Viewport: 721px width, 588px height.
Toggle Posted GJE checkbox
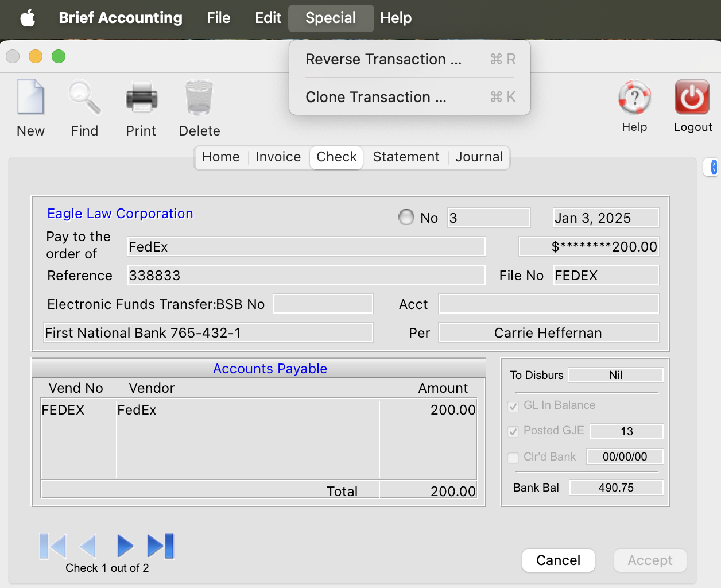click(x=513, y=431)
